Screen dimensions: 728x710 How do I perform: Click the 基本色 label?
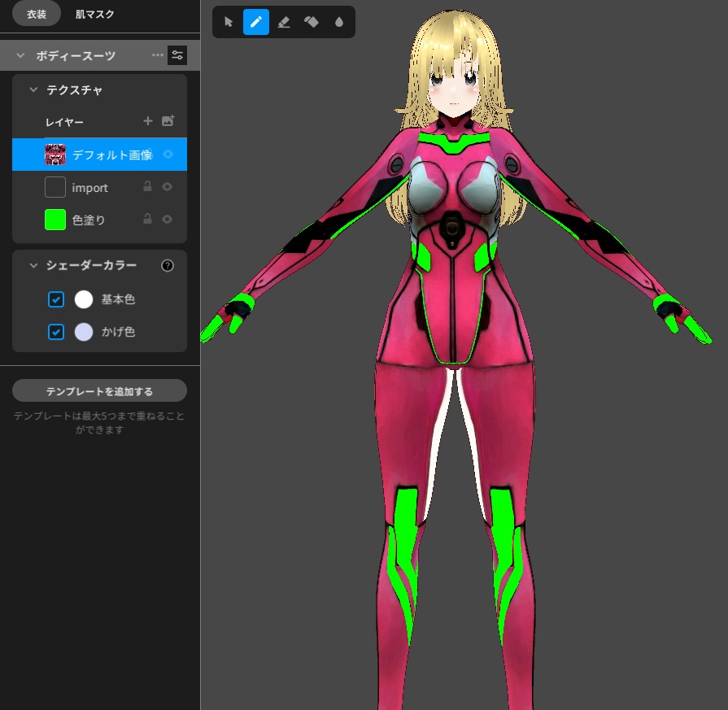(x=118, y=299)
